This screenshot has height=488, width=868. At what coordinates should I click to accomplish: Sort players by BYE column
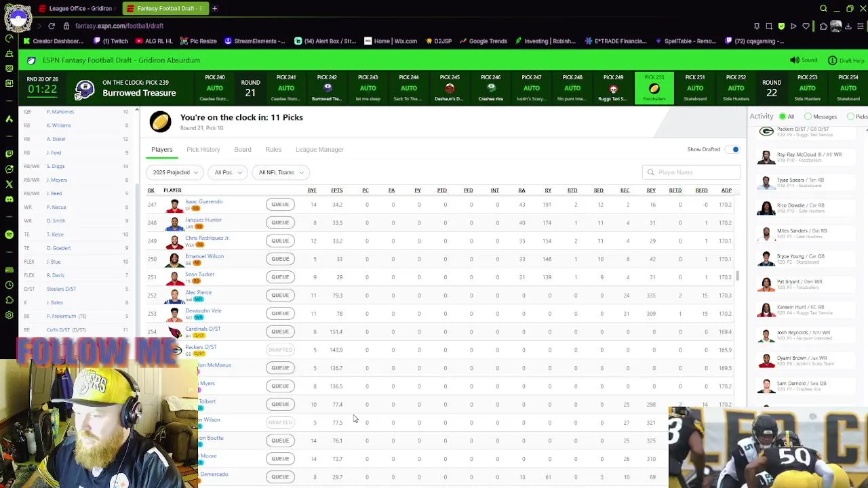tap(312, 190)
